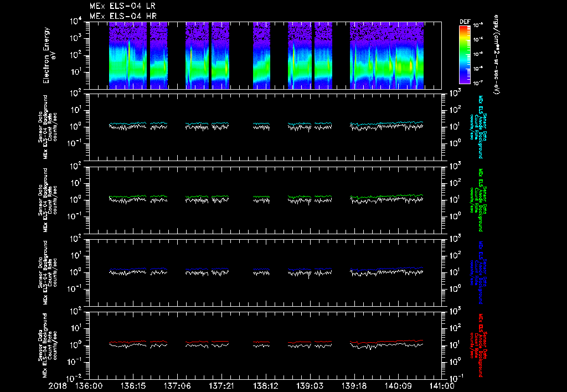
Task: Click the '140:09' time axis label
Action: point(398,386)
